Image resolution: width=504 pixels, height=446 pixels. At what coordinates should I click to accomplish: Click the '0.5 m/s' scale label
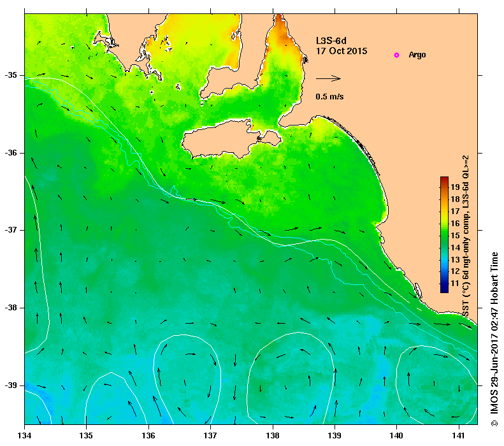329,96
